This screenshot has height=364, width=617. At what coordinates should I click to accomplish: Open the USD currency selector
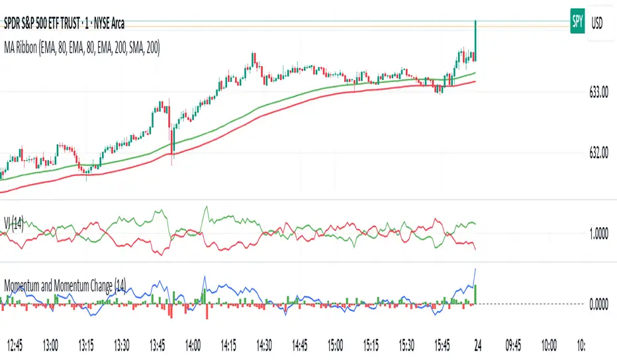pyautogui.click(x=597, y=23)
